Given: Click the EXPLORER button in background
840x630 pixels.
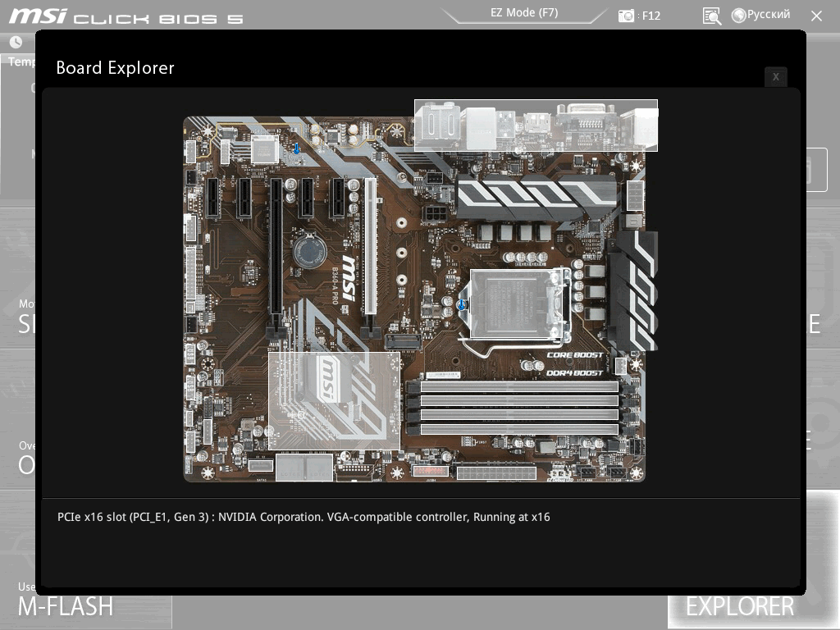Looking at the screenshot, I should point(739,607).
